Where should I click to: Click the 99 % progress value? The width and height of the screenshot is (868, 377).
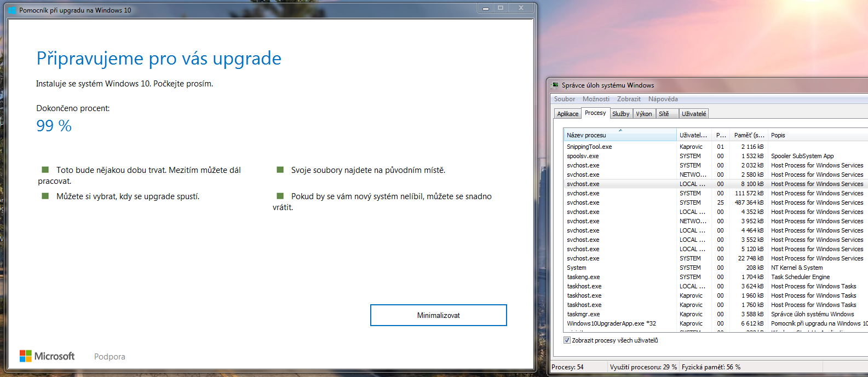(x=54, y=126)
